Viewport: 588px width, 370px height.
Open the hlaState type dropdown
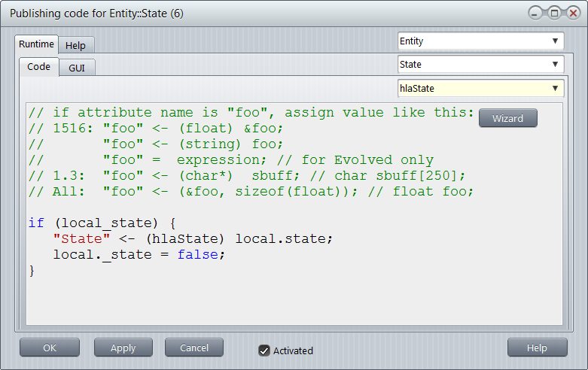click(480, 88)
